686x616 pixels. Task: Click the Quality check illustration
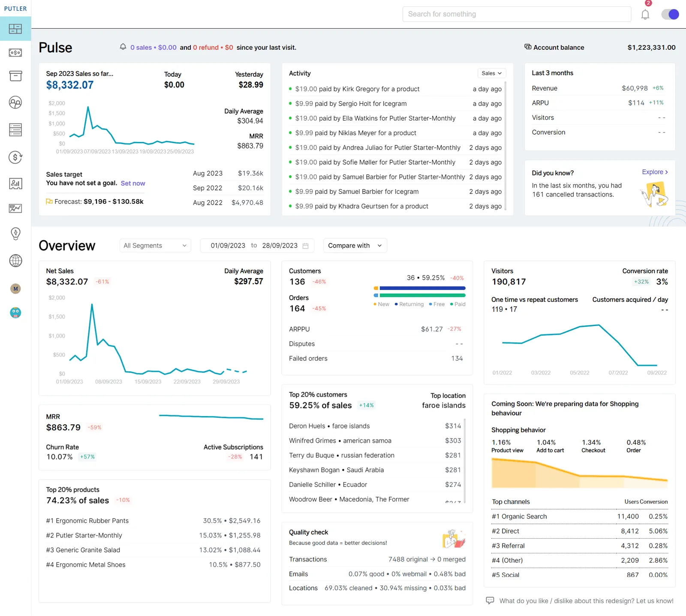454,539
